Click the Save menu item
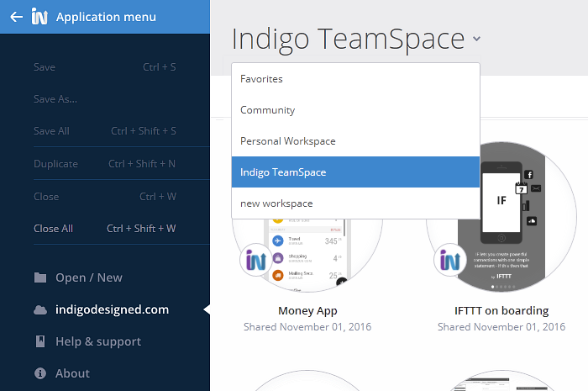Screen dimensions: 588x391 pos(105,67)
